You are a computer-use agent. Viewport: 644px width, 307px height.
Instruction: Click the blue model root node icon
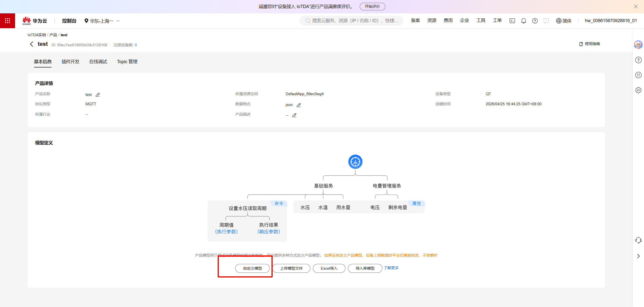point(355,162)
